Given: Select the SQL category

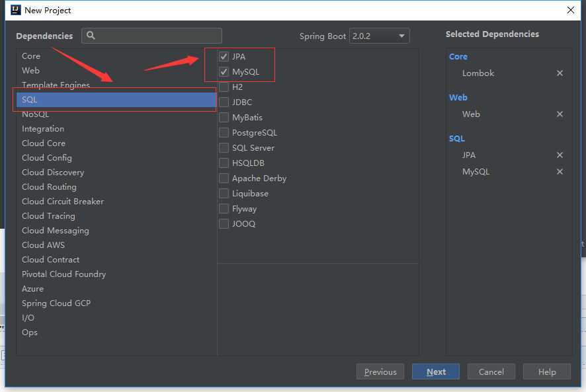Looking at the screenshot, I should [x=116, y=100].
